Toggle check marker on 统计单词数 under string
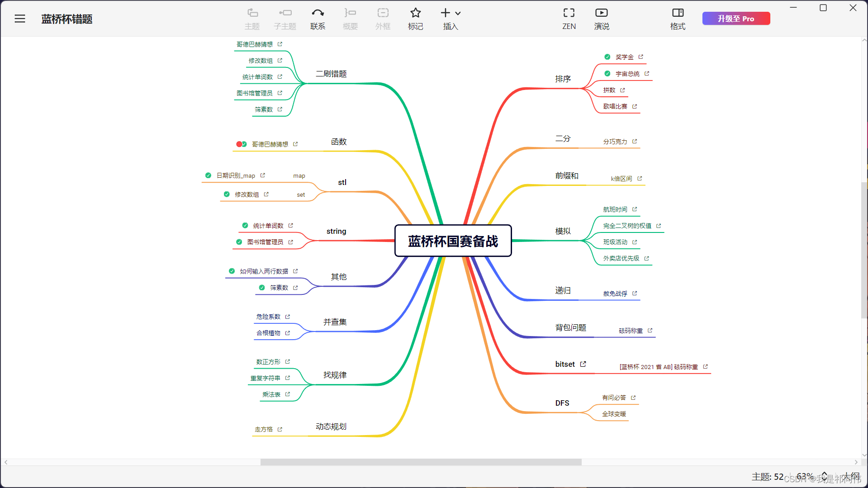This screenshot has height=488, width=868. [245, 226]
